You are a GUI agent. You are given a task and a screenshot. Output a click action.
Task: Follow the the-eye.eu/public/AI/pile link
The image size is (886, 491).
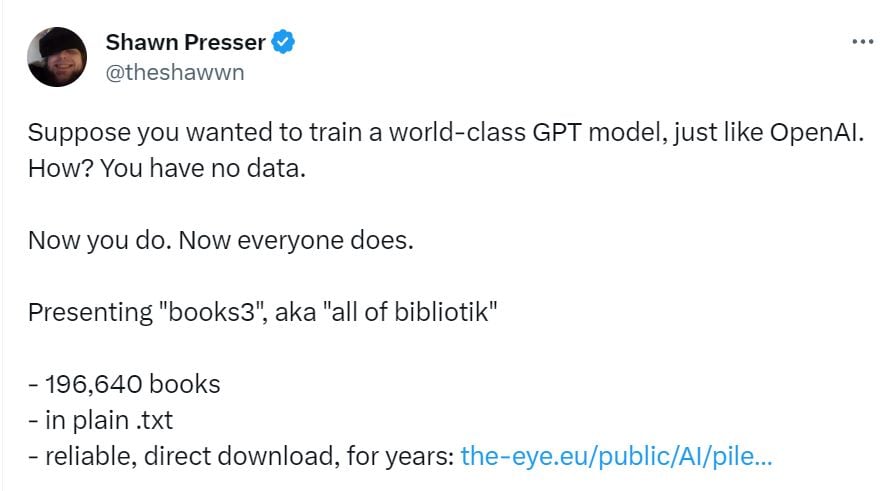616,456
